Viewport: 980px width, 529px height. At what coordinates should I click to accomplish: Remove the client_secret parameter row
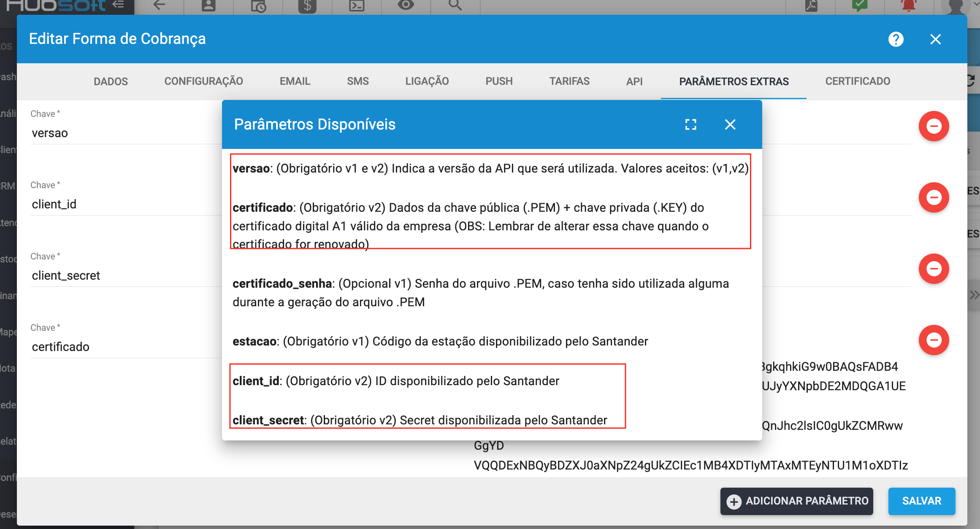click(x=934, y=269)
